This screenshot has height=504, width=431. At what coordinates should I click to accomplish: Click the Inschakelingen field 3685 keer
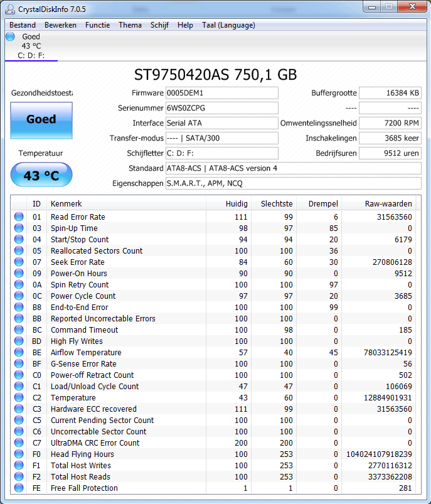(390, 138)
